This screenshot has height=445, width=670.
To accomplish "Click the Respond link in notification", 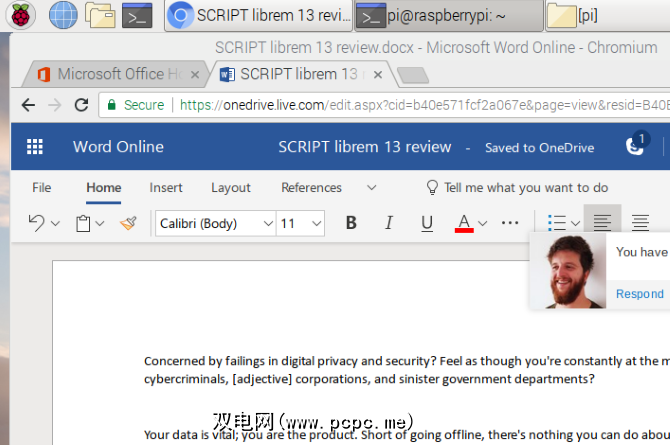I will pos(640,294).
